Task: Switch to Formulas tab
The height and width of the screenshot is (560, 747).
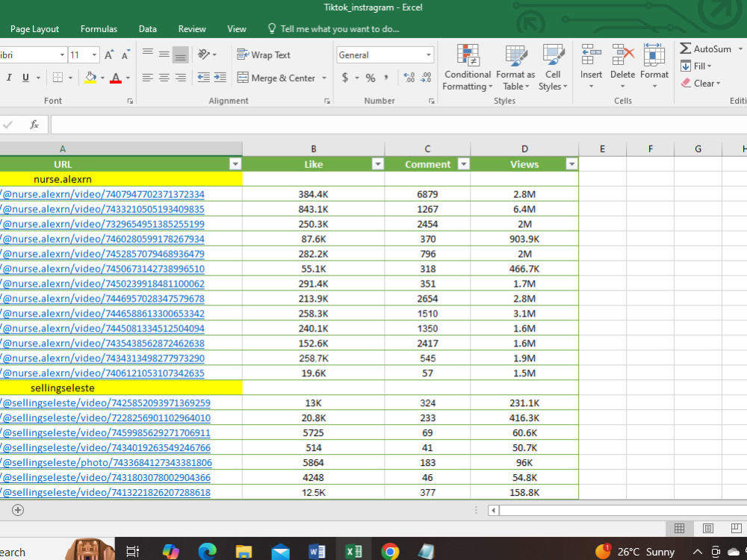Action: click(x=99, y=29)
